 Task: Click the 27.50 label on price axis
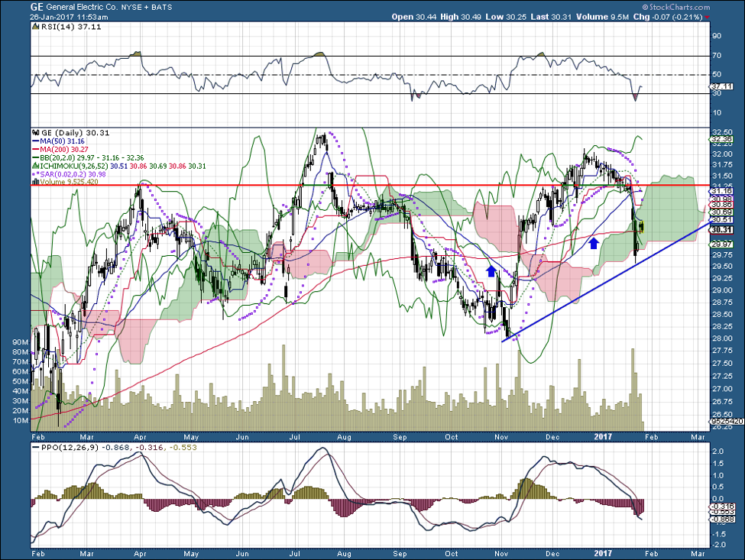coord(722,364)
